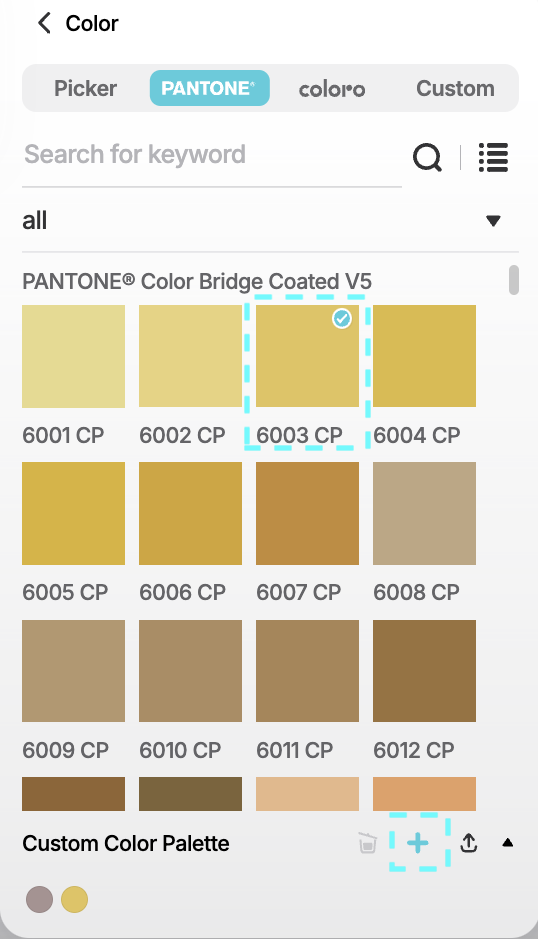This screenshot has width=538, height=939.
Task: Select the Custom tab
Action: [455, 88]
